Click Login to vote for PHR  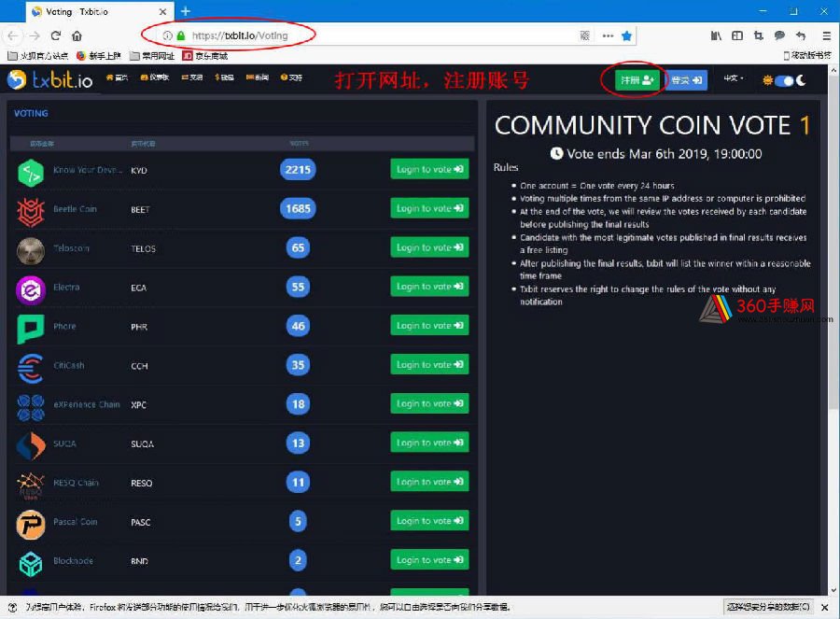click(429, 326)
